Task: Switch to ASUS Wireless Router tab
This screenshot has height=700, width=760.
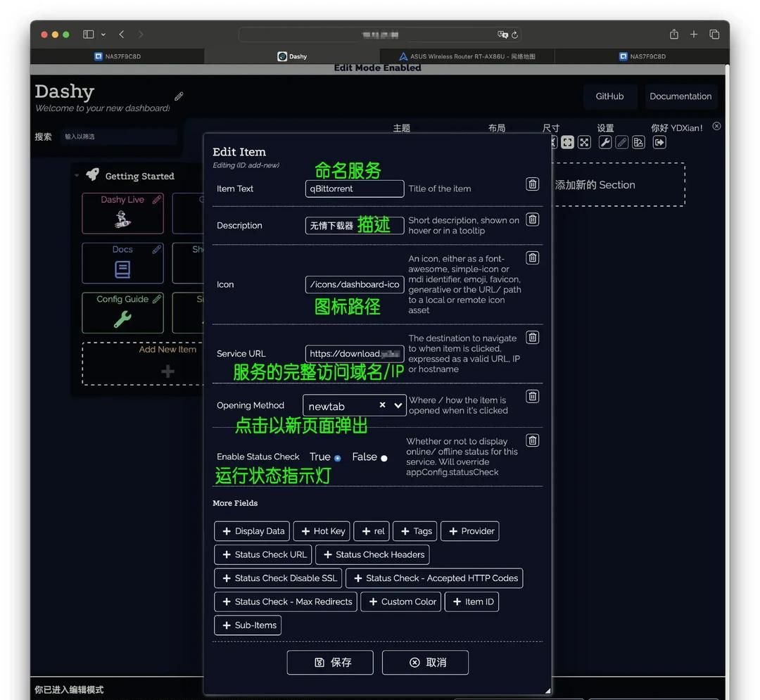Action: tap(467, 56)
